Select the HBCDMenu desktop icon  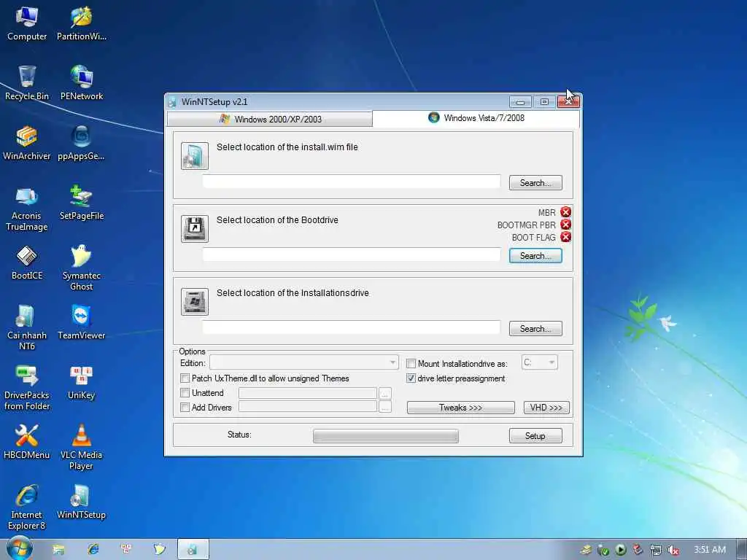[x=27, y=442]
